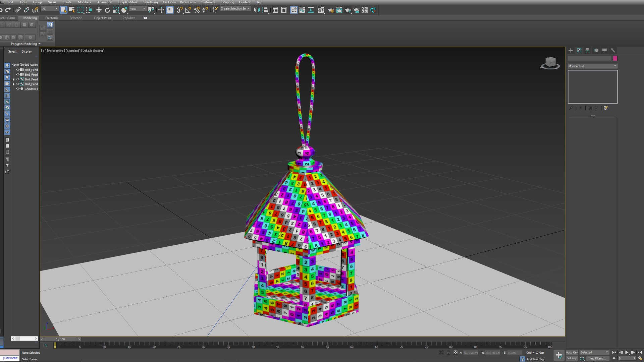The width and height of the screenshot is (644, 362).
Task: Toggle Display Cameras filter in scene explorer
Action: (7, 83)
